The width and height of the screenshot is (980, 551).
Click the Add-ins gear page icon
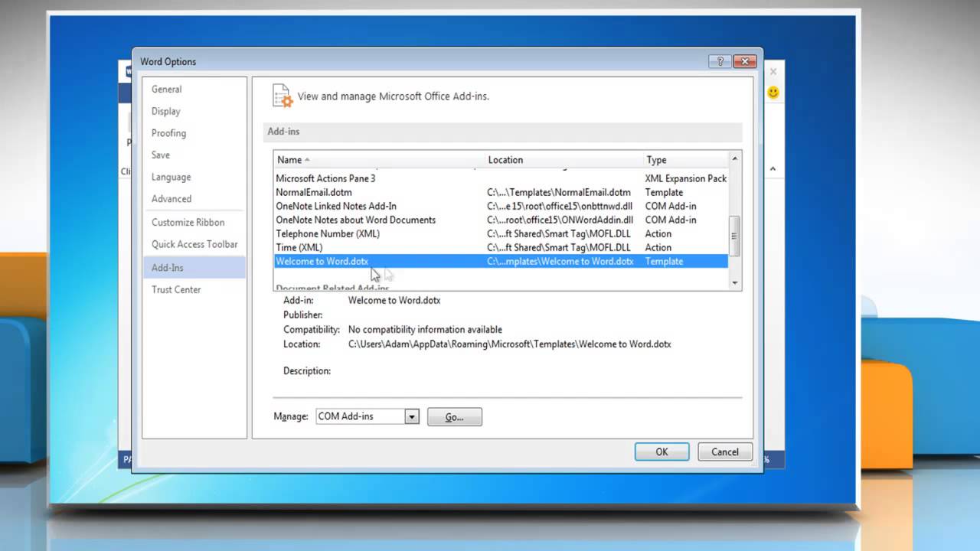[x=283, y=96]
